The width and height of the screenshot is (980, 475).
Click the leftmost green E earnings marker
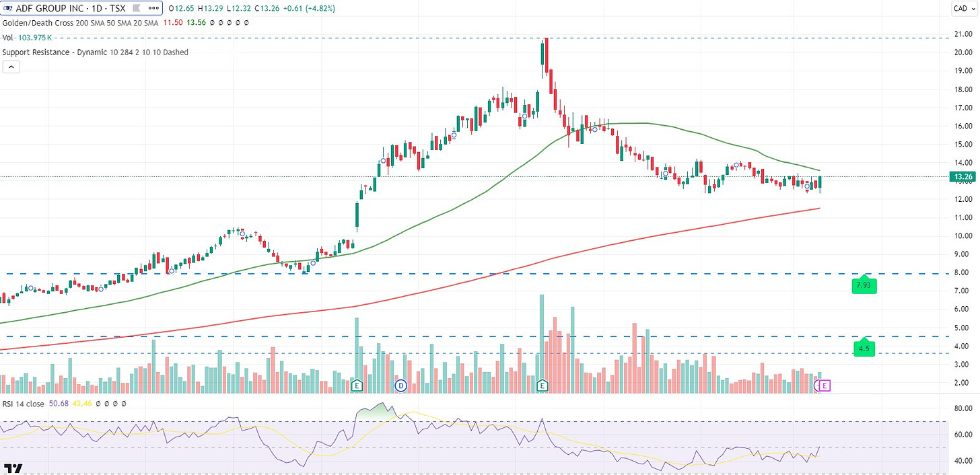point(357,386)
